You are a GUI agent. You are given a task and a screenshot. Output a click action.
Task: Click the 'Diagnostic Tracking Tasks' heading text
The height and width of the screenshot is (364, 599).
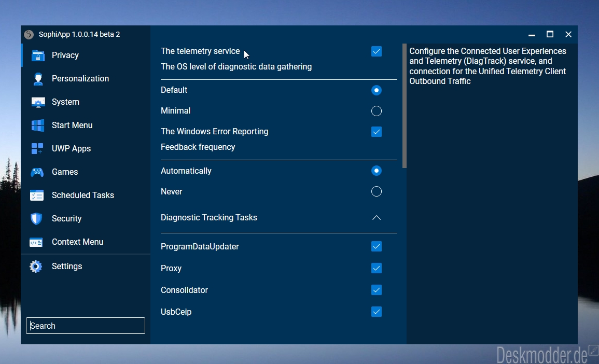(208, 218)
